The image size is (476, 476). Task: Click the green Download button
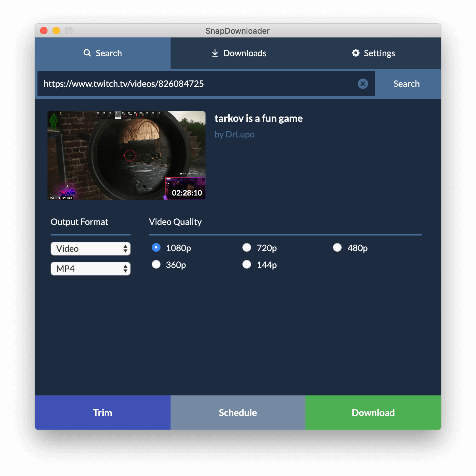(373, 413)
